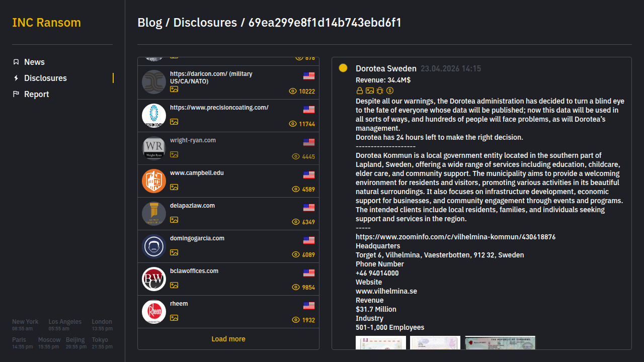
Task: Click the lock icon under Dorotea revenue
Action: pos(360,90)
